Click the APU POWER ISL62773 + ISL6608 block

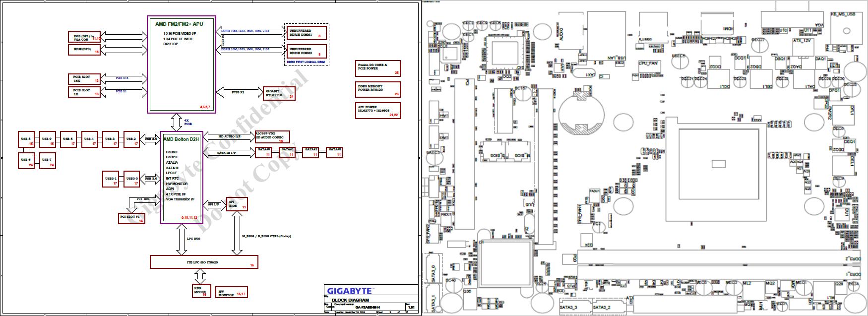(378, 110)
